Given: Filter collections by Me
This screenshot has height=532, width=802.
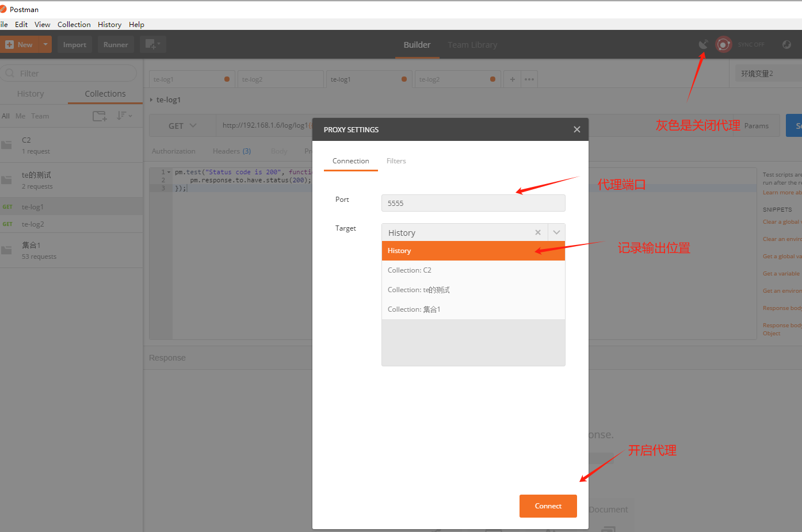Looking at the screenshot, I should point(20,116).
